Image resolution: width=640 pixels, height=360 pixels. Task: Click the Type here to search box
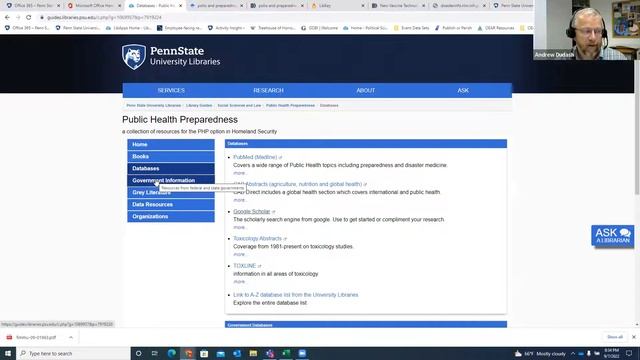pyautogui.click(x=73, y=353)
